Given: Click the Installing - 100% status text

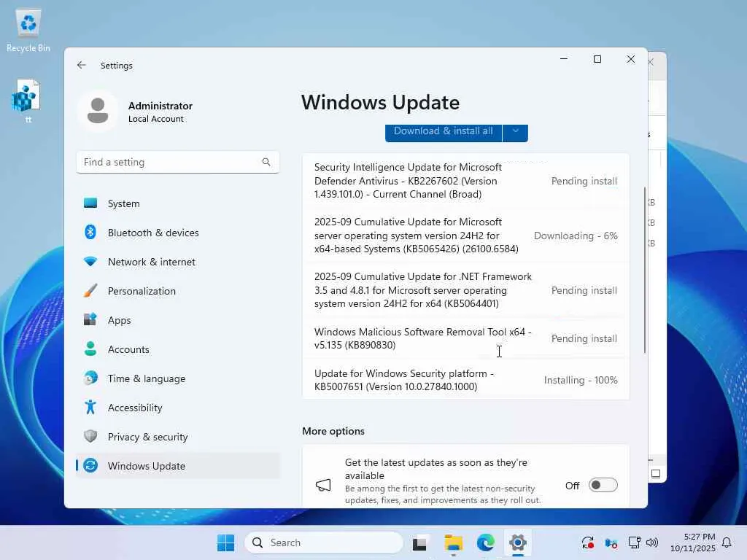Looking at the screenshot, I should 581,380.
